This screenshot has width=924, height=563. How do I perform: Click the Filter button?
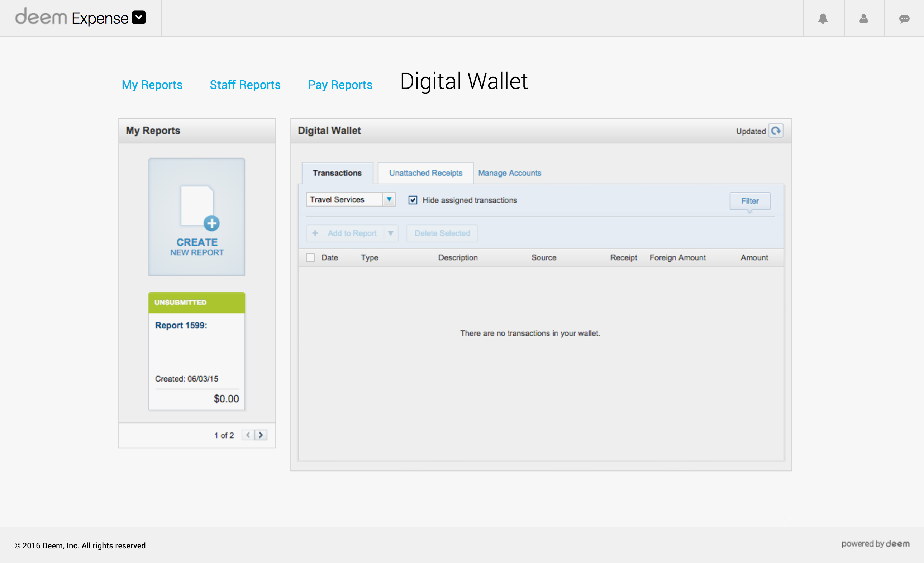click(749, 201)
